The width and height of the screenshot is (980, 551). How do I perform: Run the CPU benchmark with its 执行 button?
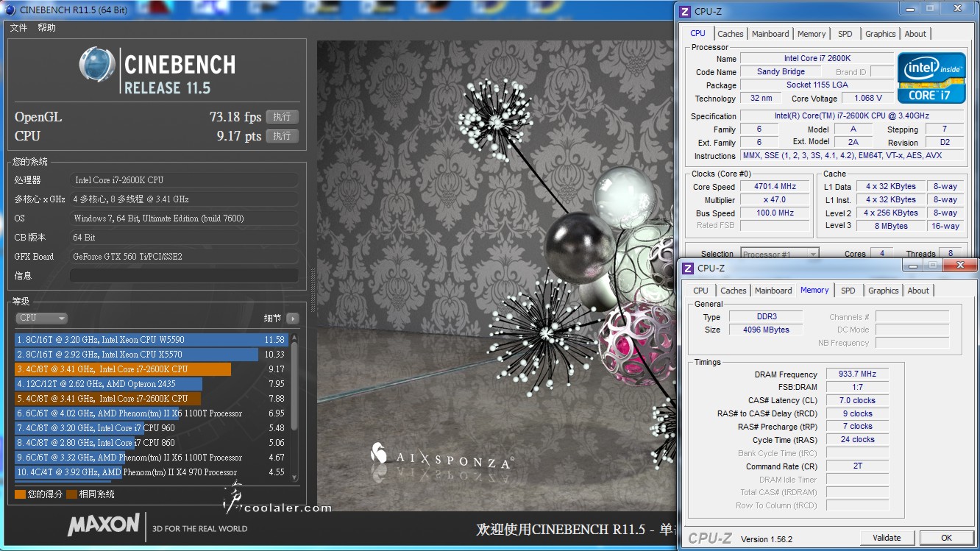tap(283, 136)
